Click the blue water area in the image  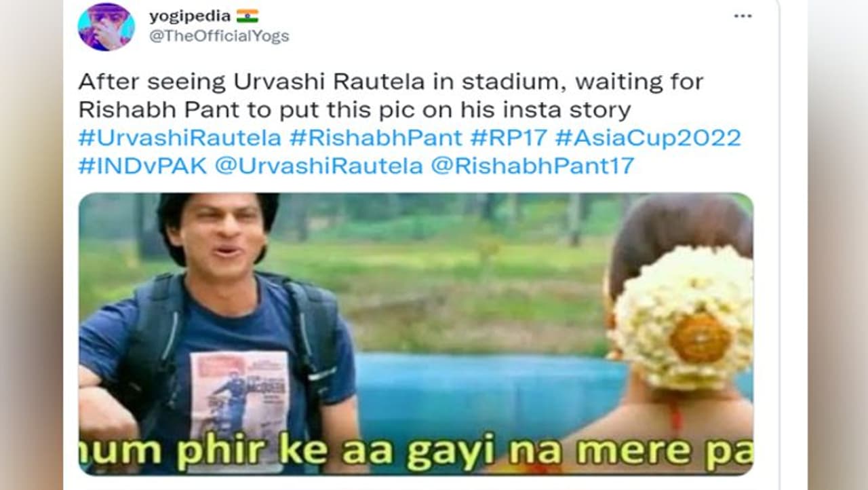[488, 394]
